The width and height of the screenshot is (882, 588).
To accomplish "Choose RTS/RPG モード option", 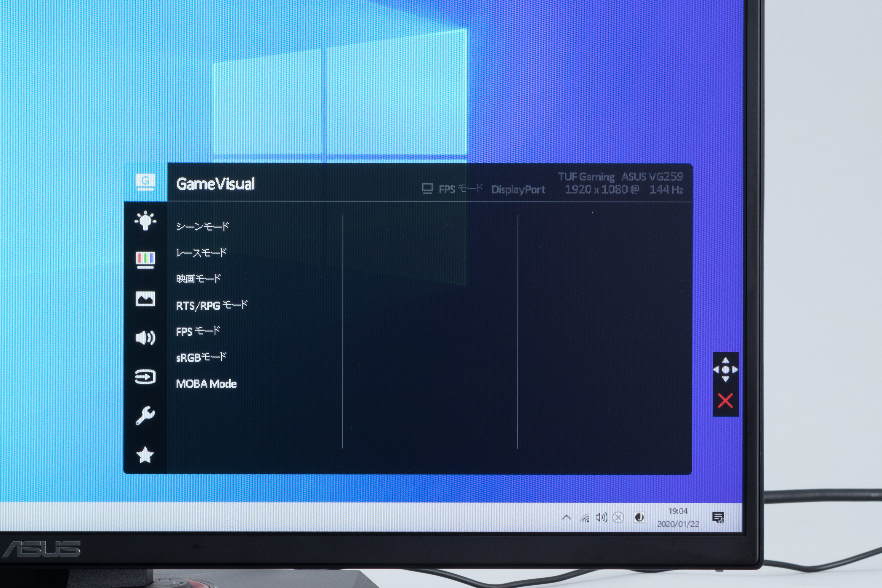I will tap(212, 305).
